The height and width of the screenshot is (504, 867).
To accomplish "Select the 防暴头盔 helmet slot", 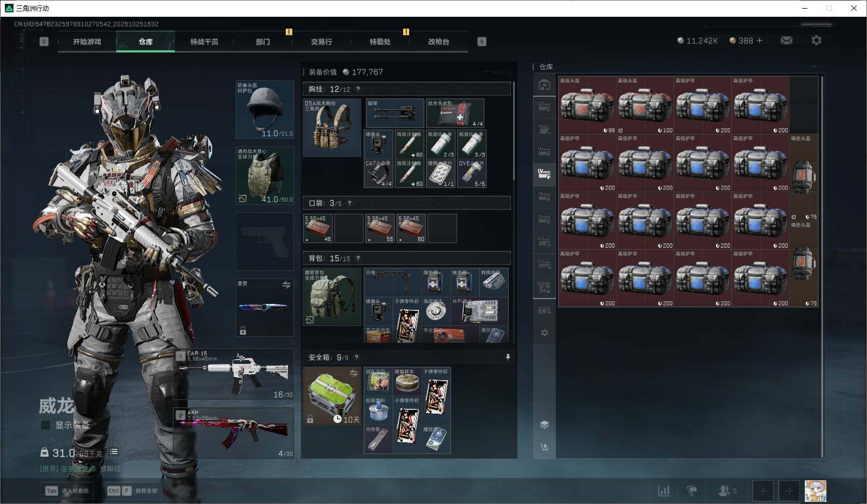I will (265, 110).
